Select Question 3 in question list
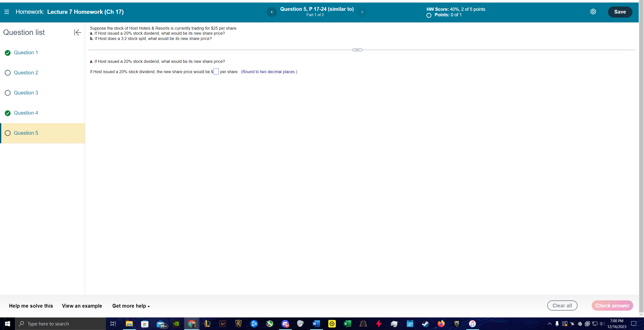Screen dimensions: 644x330 (26, 93)
